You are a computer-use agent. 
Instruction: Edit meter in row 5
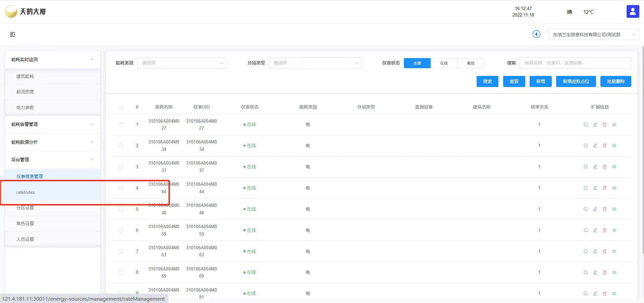pyautogui.click(x=595, y=209)
